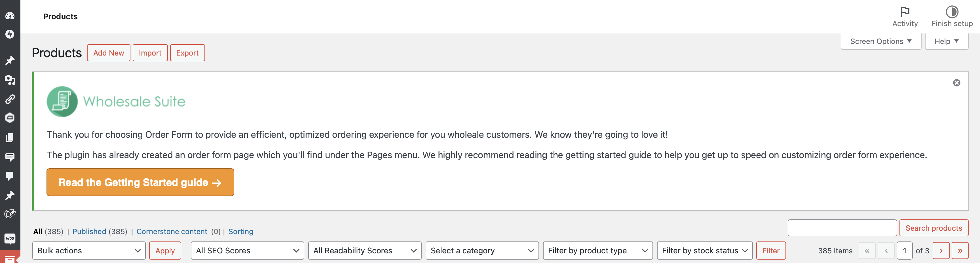Image resolution: width=980 pixels, height=263 pixels.
Task: Click the Activity flag icon
Action: (905, 12)
